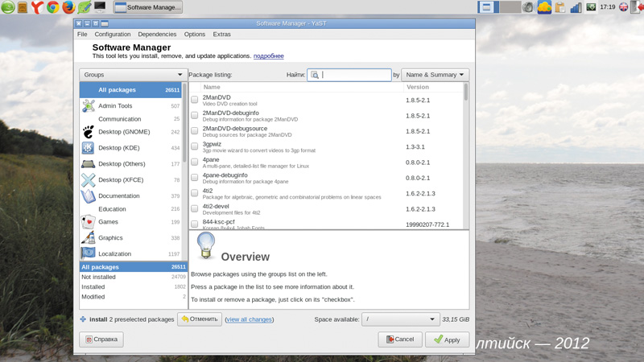Open the Space available partition dropdown
Screen dimensions: 644x362
[x=400, y=319]
